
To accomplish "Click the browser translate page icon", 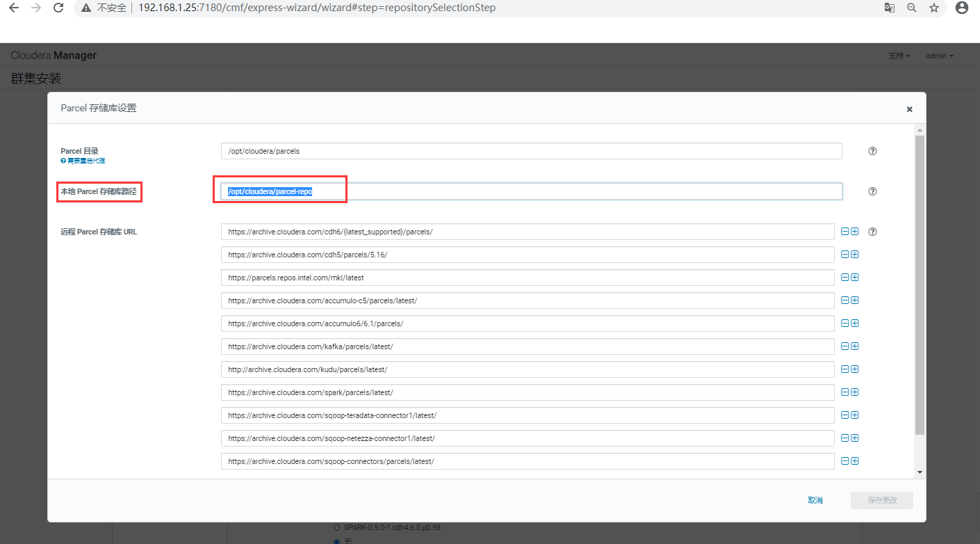I will (x=889, y=8).
